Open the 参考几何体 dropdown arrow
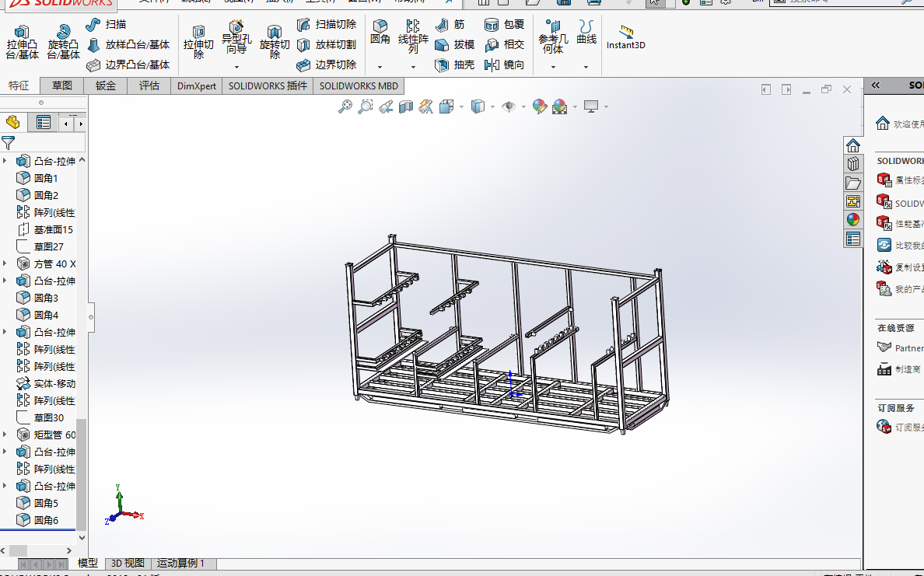The height and width of the screenshot is (576, 924). click(x=553, y=67)
